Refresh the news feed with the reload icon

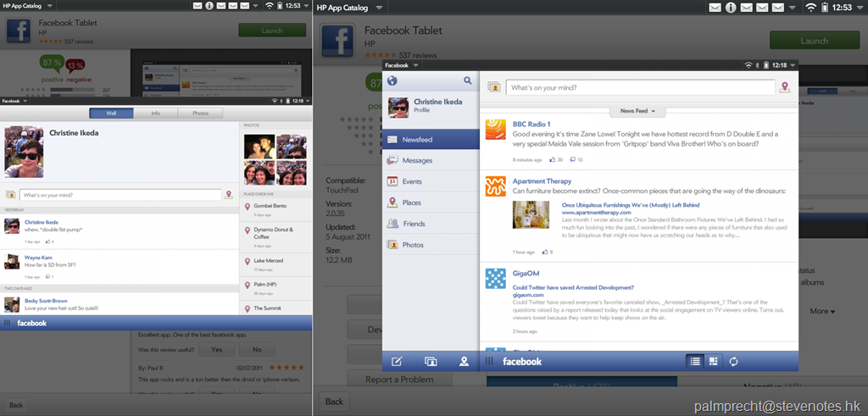pos(733,362)
